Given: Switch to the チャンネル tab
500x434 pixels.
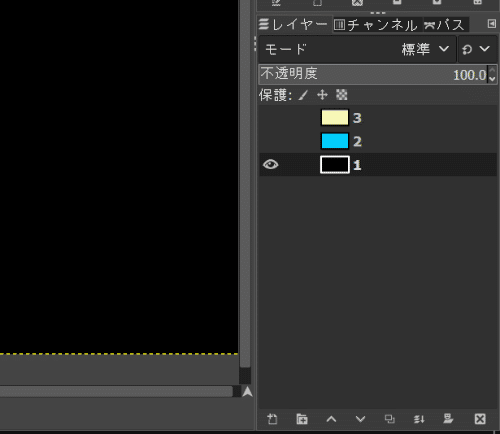Looking at the screenshot, I should pos(377,25).
